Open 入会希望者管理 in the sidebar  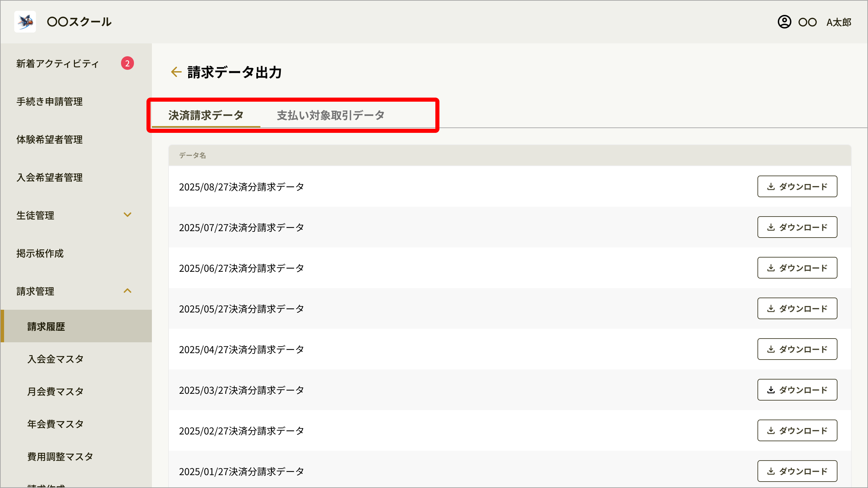click(50, 177)
